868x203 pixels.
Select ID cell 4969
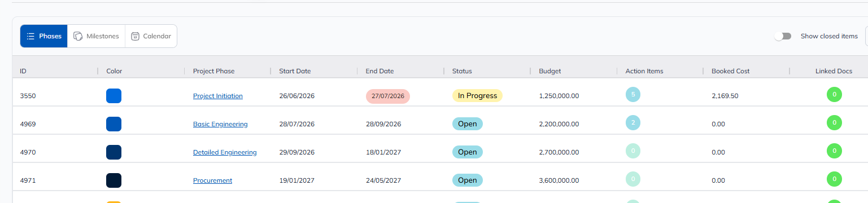(28, 124)
